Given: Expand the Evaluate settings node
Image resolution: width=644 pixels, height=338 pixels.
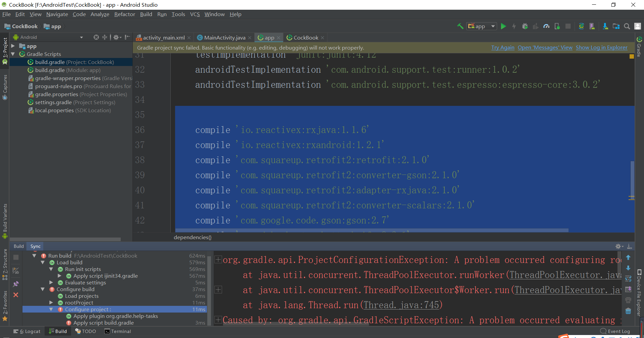Looking at the screenshot, I should (51, 282).
